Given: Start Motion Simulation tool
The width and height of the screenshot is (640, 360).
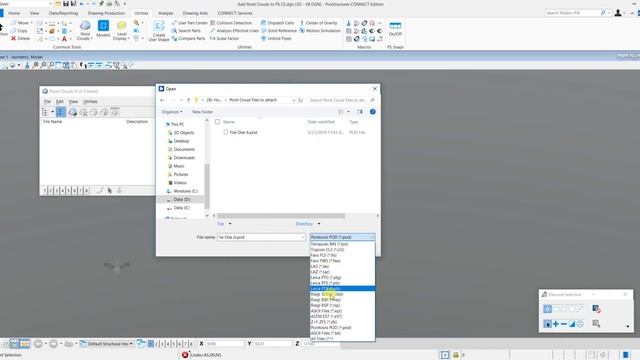Looking at the screenshot, I should coord(320,31).
